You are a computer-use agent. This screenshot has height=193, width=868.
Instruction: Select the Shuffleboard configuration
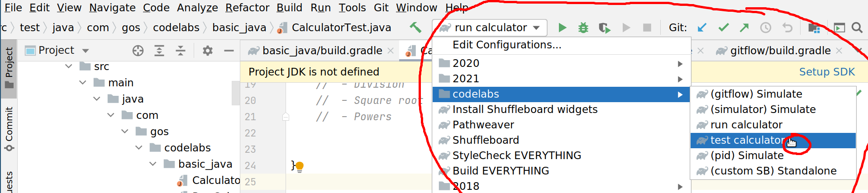(x=561, y=140)
